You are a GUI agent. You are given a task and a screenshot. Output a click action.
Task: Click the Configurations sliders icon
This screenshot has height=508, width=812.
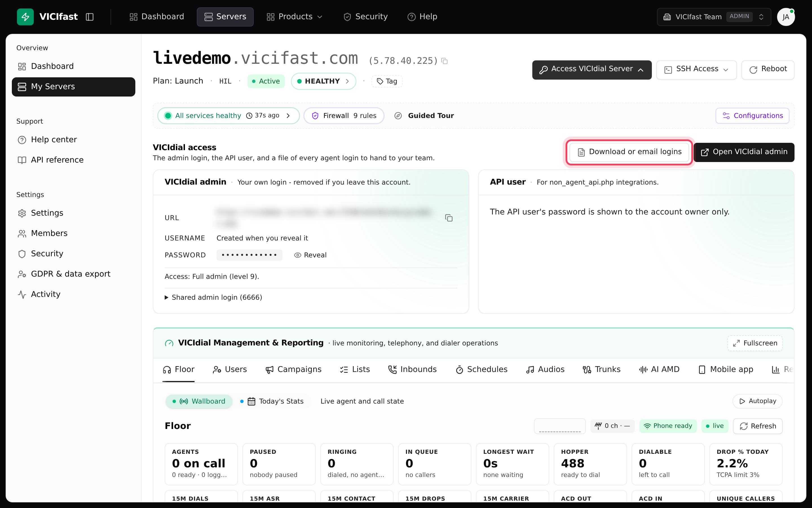[726, 116]
